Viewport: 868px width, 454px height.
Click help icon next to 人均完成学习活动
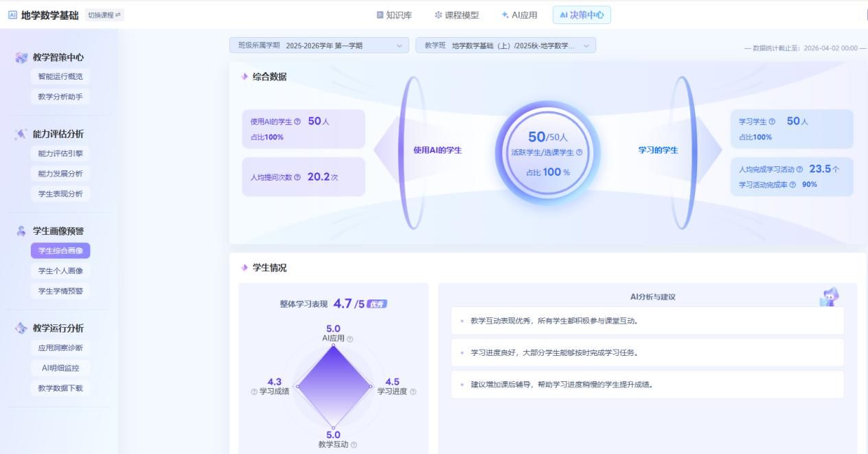tap(799, 170)
